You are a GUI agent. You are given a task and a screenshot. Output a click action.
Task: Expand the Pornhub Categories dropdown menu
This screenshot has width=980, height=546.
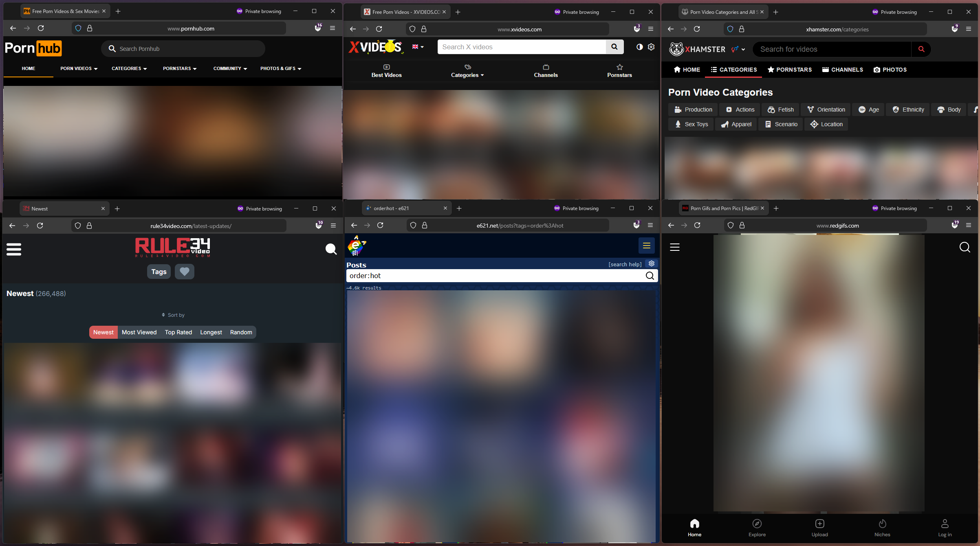[x=129, y=69]
